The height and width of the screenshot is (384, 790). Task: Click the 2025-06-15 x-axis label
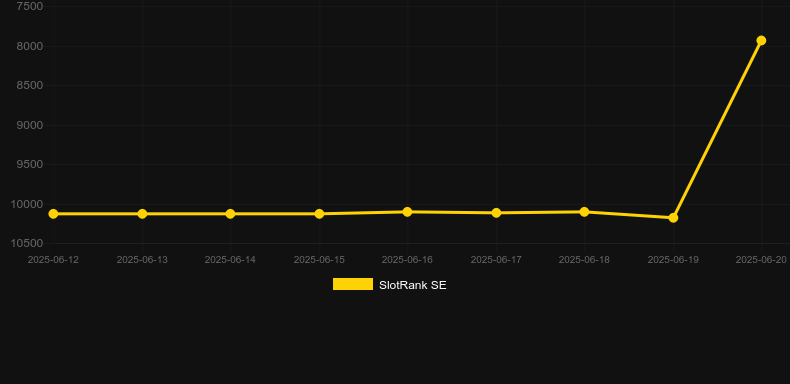[x=319, y=260]
